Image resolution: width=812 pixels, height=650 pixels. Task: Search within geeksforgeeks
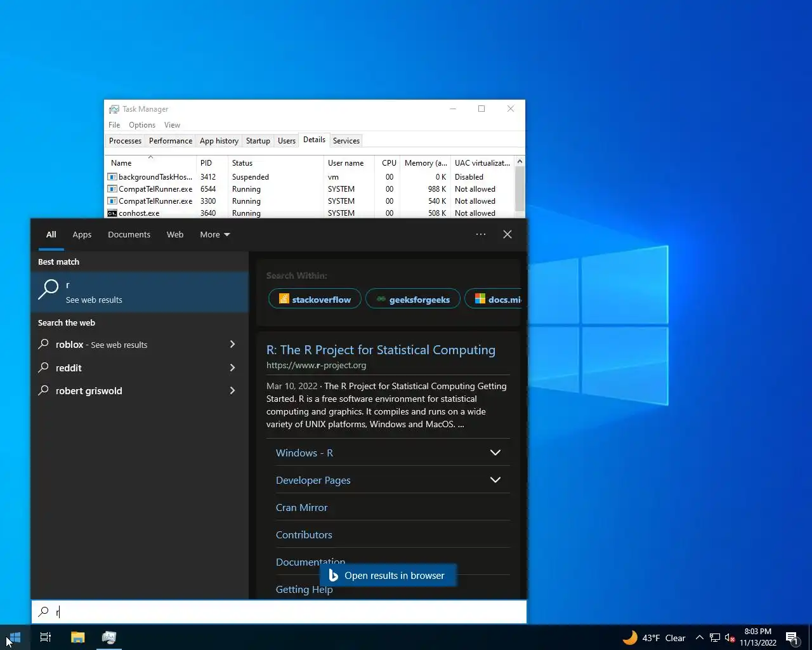(x=413, y=299)
